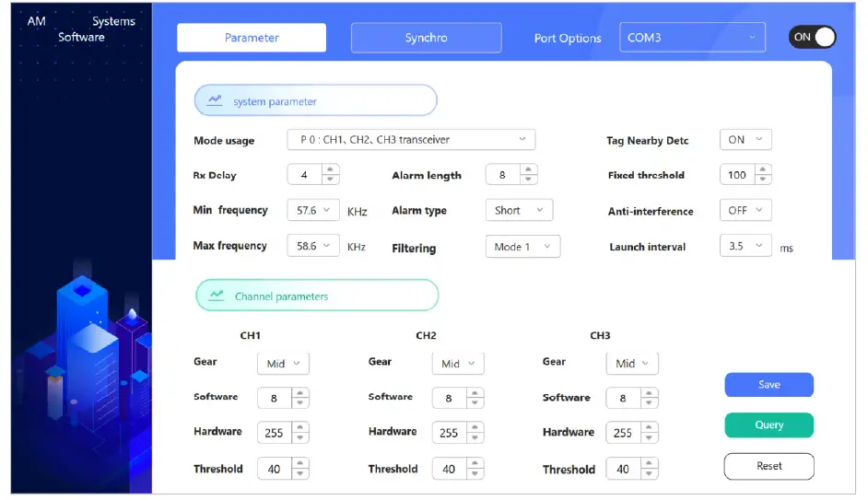This screenshot has width=868, height=500.
Task: Open the Tag Nearby Detc dropdown
Action: coord(745,139)
